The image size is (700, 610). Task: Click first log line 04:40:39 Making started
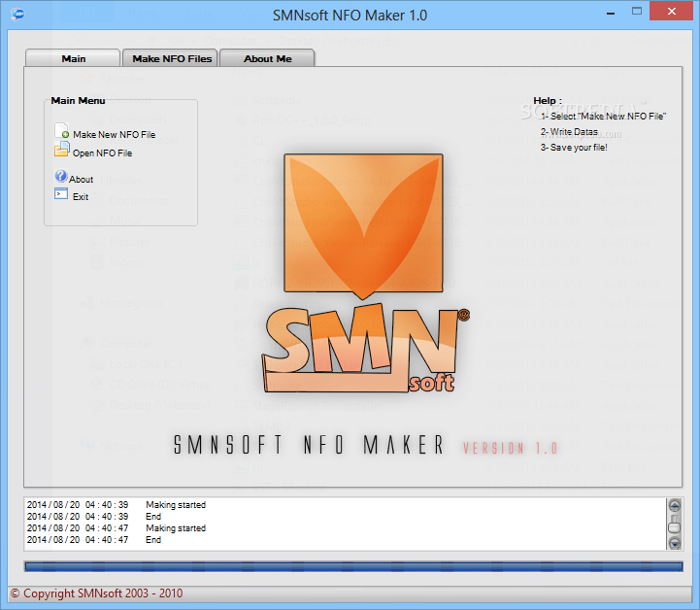click(x=117, y=505)
